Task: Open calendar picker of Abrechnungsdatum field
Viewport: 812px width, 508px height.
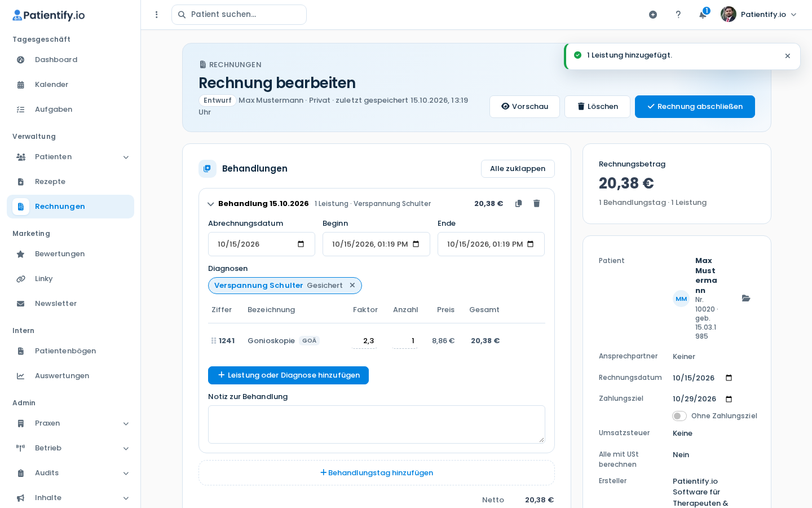Action: tap(301, 244)
